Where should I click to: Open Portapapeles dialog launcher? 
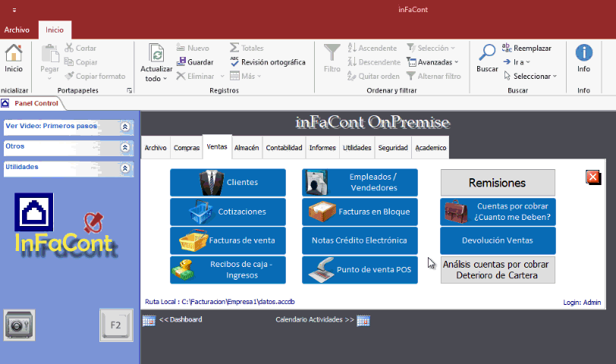tap(129, 90)
